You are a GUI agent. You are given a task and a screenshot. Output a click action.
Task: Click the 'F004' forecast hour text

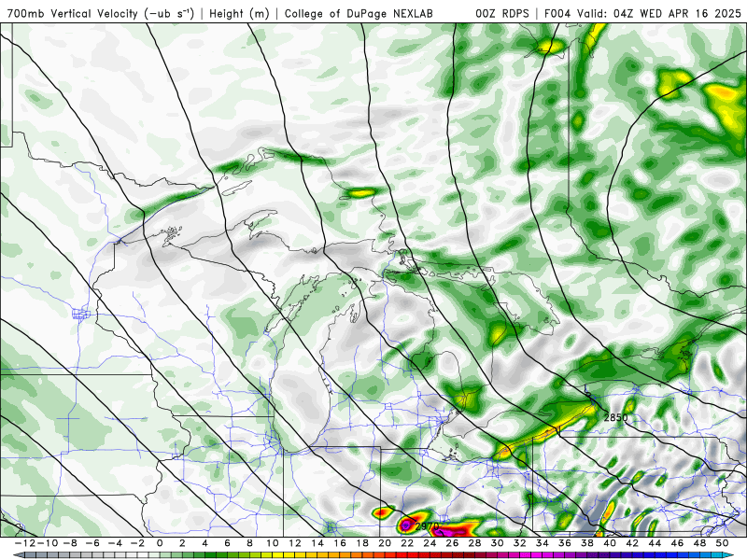[557, 14]
